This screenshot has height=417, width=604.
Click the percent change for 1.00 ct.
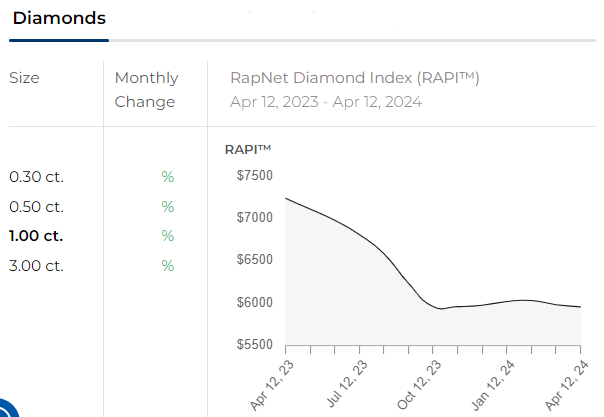click(x=168, y=236)
